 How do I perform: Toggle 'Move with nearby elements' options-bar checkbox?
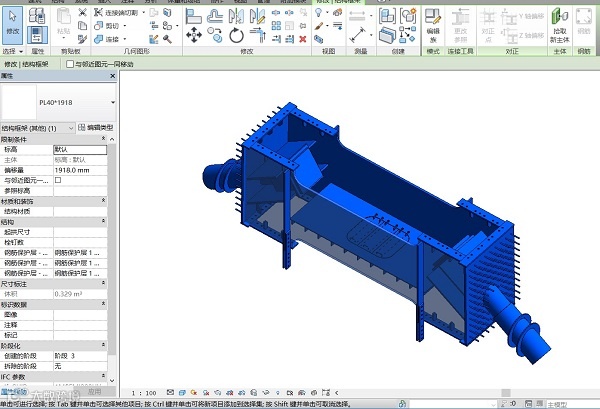click(x=70, y=64)
